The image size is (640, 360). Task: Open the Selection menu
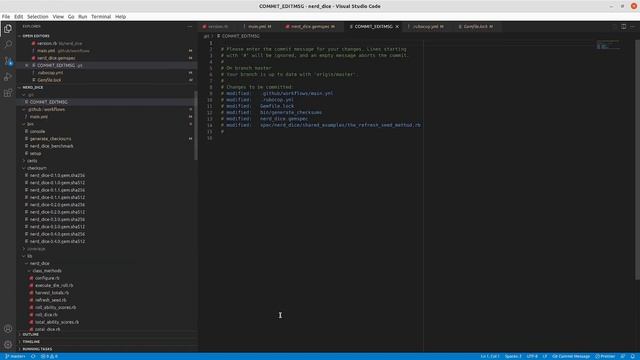click(38, 17)
